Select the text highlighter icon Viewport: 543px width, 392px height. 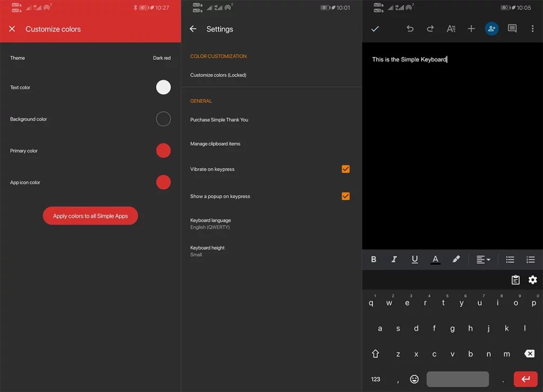[456, 260]
